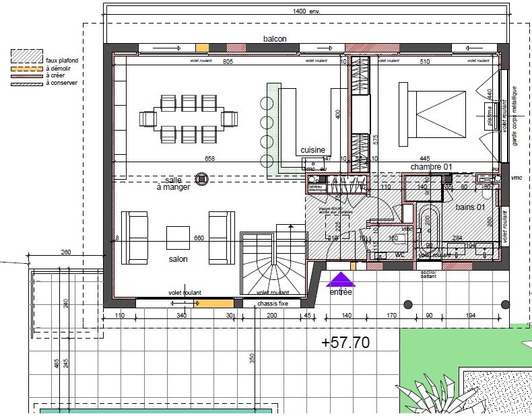Click the round column symbol near salle à manger
Viewport: 532px width, 418px height.
pyautogui.click(x=201, y=178)
